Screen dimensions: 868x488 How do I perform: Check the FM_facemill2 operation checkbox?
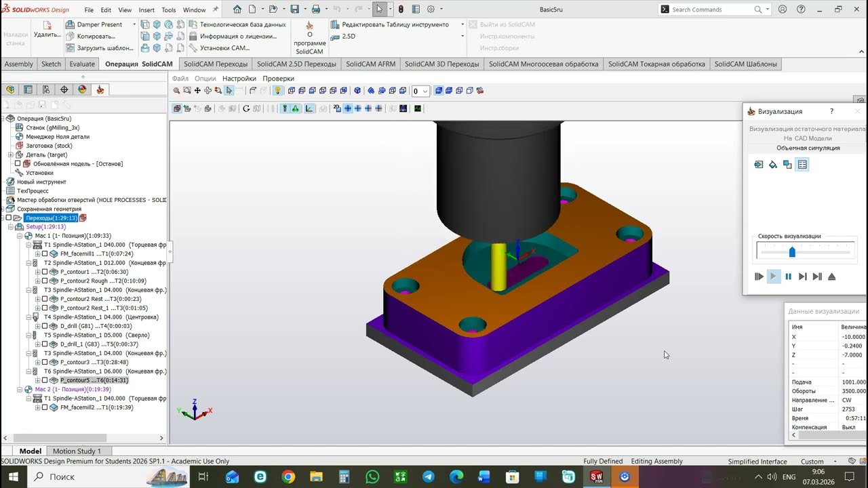click(x=45, y=407)
